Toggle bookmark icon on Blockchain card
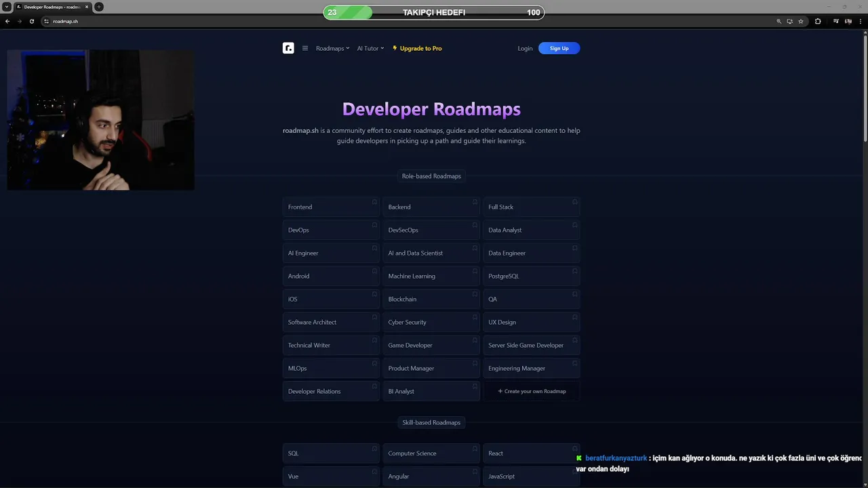Viewport: 868px width, 488px height. pyautogui.click(x=475, y=294)
